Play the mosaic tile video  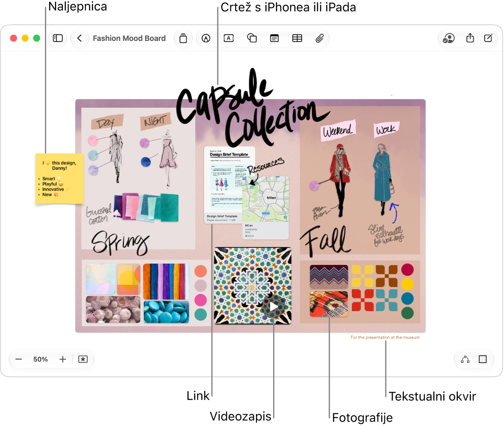(x=274, y=307)
